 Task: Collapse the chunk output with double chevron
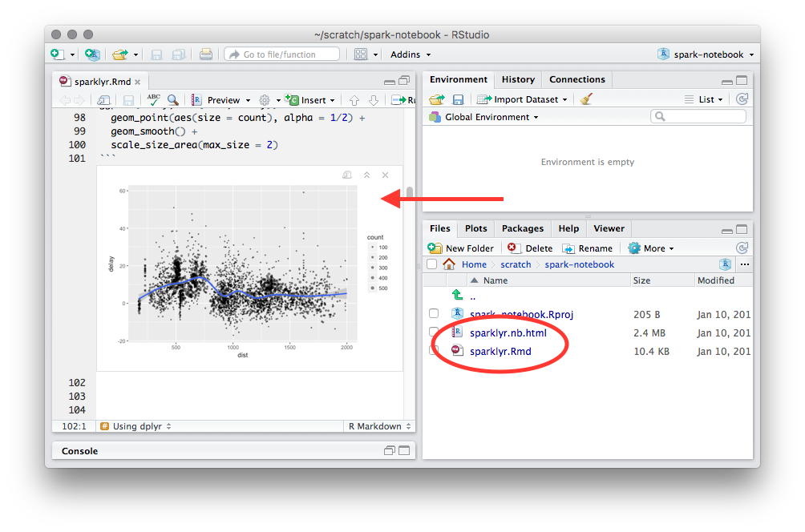[x=366, y=175]
